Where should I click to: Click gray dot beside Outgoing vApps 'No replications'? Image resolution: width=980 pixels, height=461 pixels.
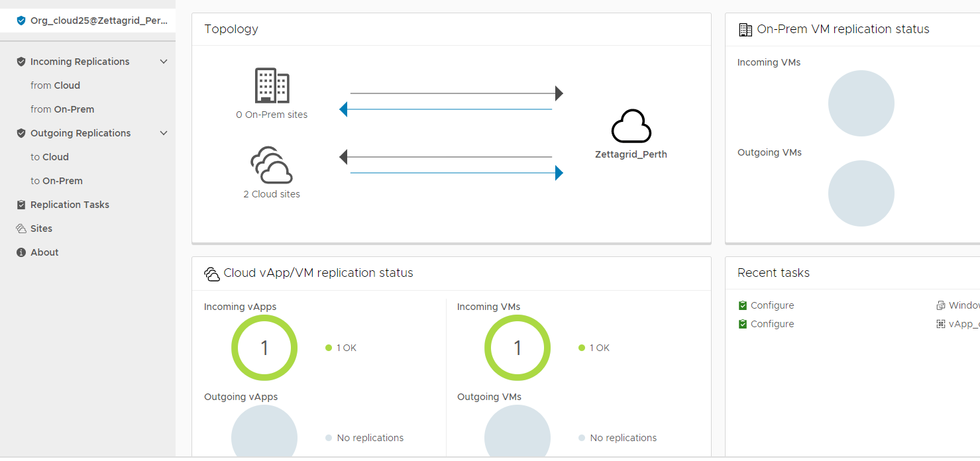coord(329,438)
